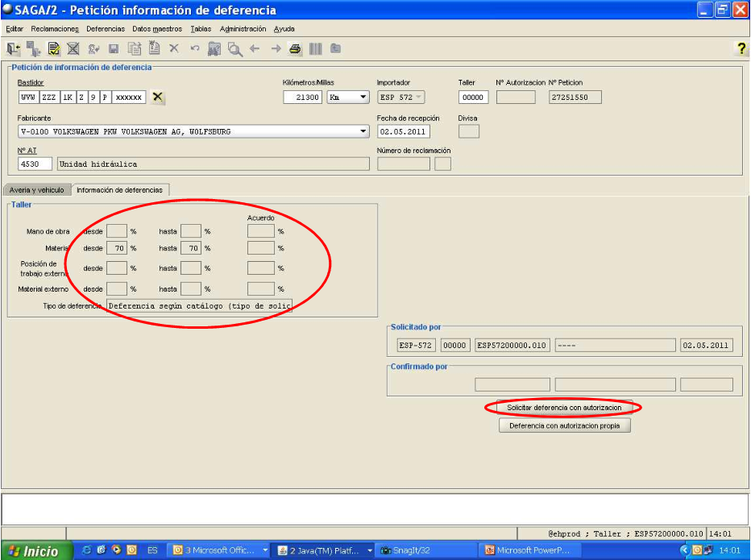Click the new document with star icon
This screenshot has height=560, width=751.
click(154, 48)
